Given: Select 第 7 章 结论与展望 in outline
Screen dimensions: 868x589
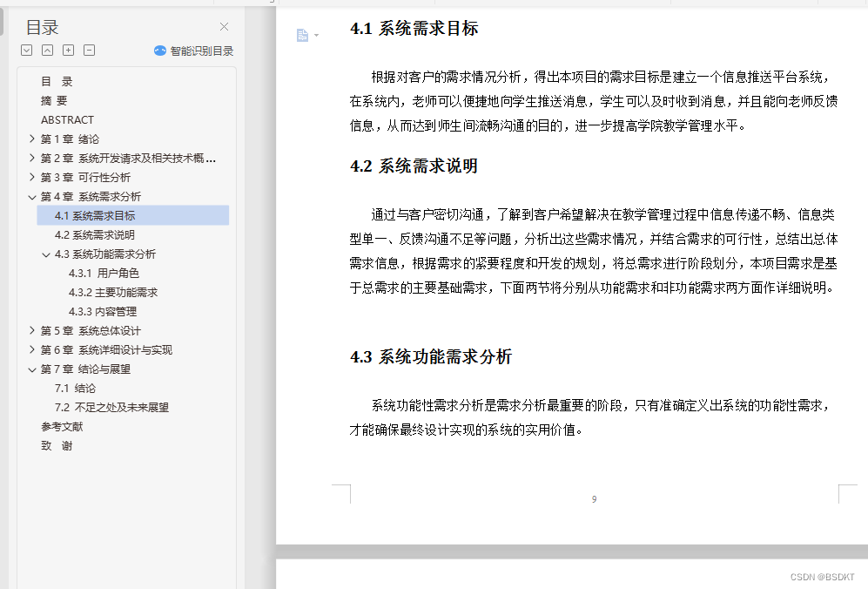Looking at the screenshot, I should [85, 369].
